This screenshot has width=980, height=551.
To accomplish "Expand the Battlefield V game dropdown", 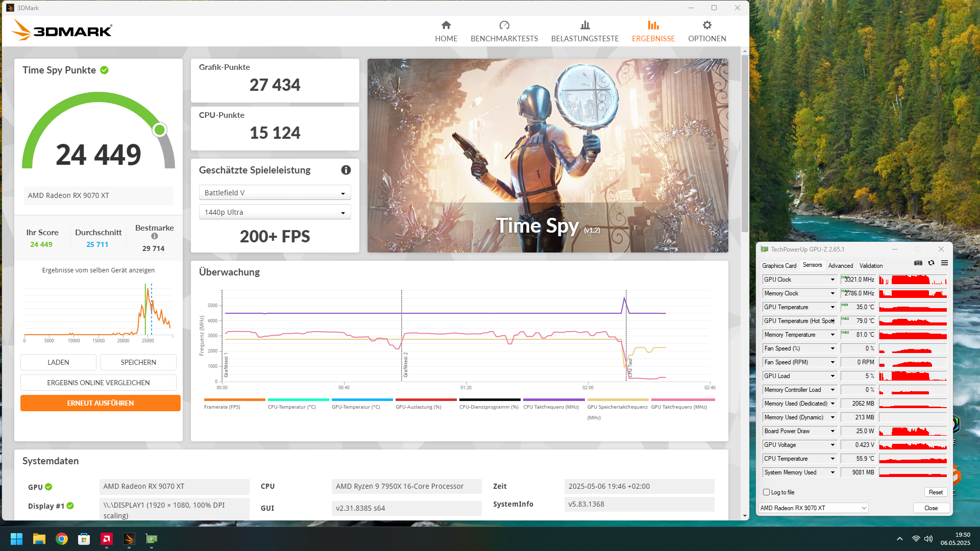I will click(x=275, y=193).
